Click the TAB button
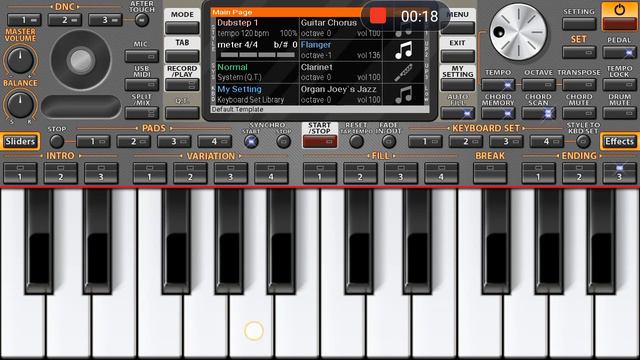Screen dimensions: 640x360 [x=182, y=56]
